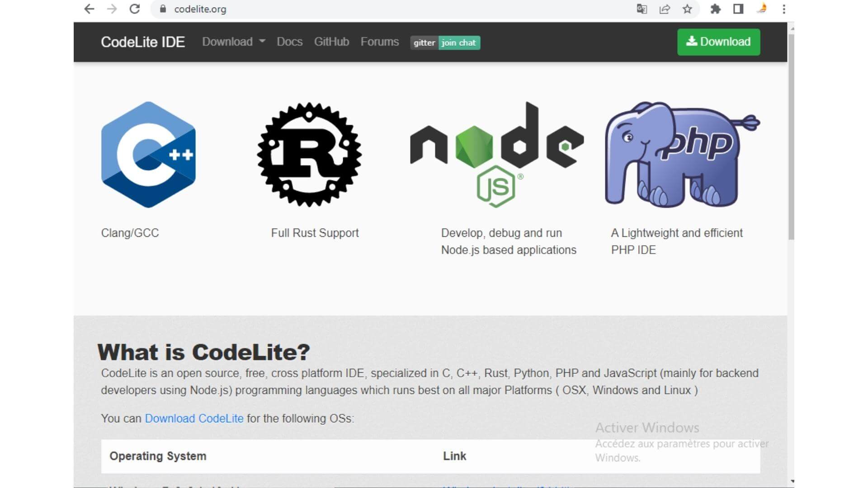Click the green Download button
This screenshot has width=868, height=488.
[x=718, y=42]
